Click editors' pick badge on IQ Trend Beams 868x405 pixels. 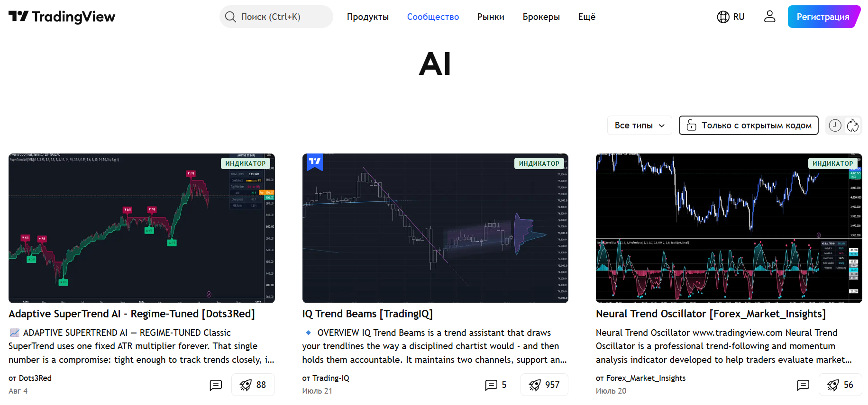(x=315, y=162)
